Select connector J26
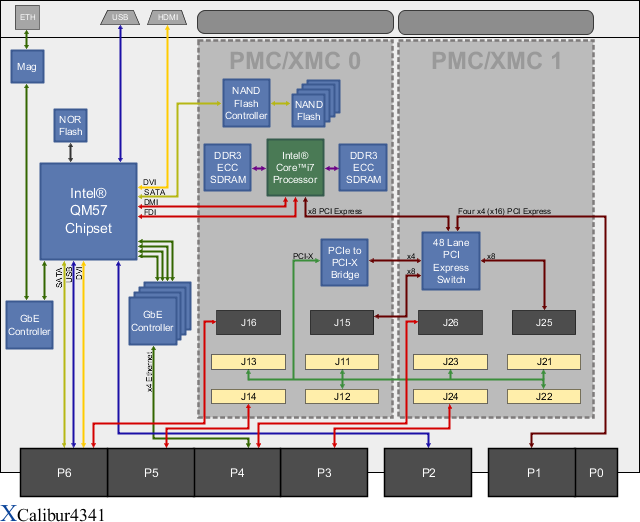640x522 pixels. coord(451,323)
